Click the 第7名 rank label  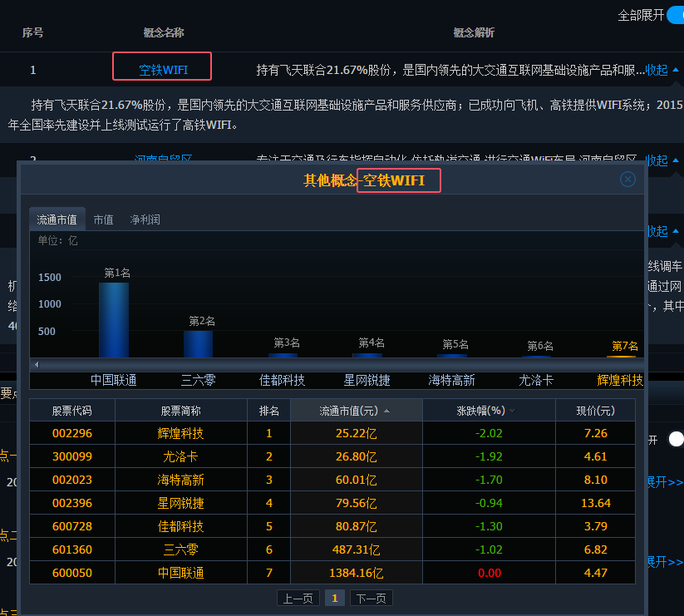(625, 346)
